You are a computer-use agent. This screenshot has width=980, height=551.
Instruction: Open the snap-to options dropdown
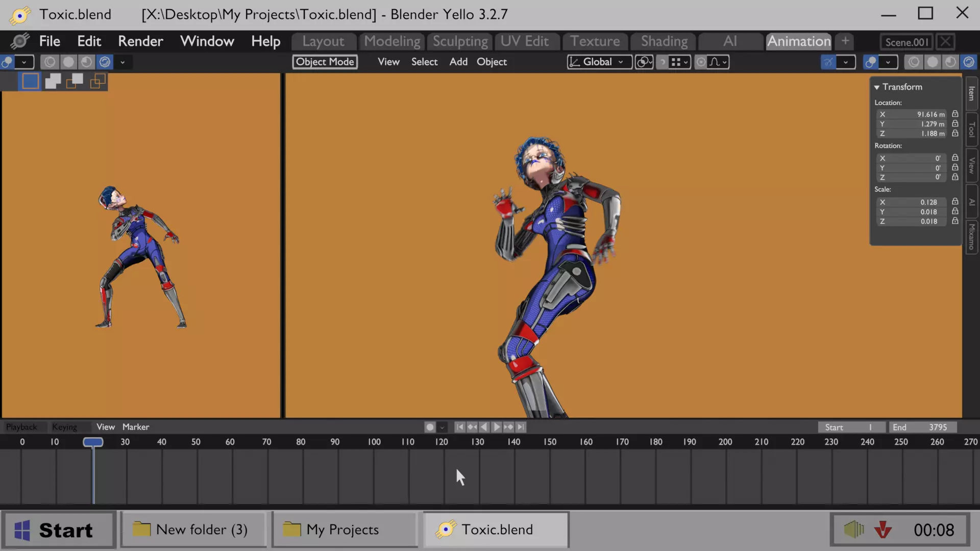click(680, 62)
